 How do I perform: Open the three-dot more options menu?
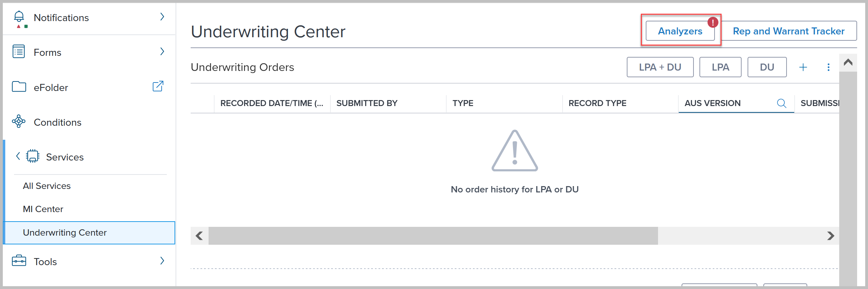828,67
